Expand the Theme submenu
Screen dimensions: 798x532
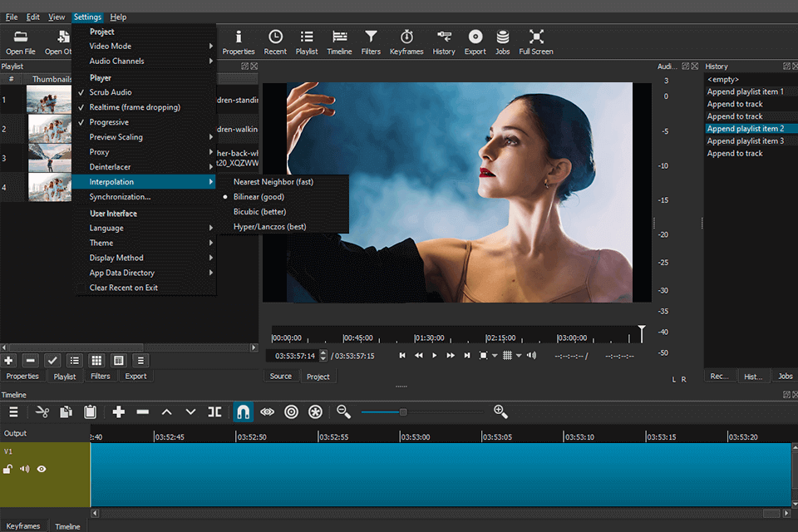101,243
